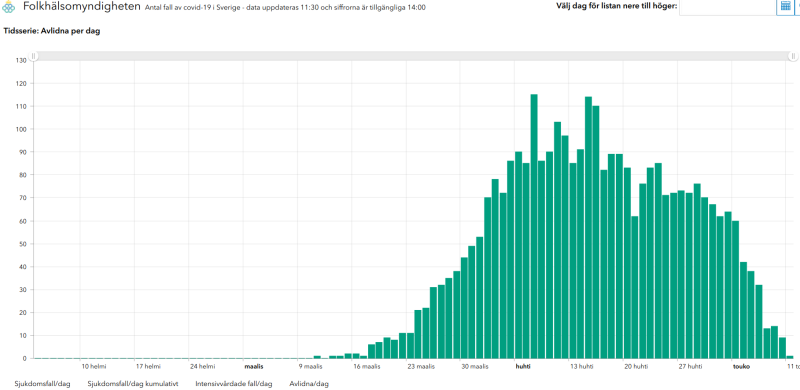
Task: Click the bold 'huhti' axis label
Action: [x=523, y=367]
